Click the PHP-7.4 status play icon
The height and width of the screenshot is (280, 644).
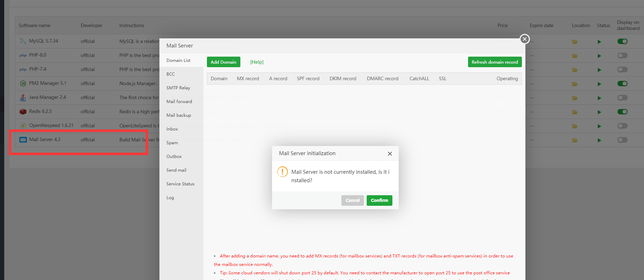point(599,70)
